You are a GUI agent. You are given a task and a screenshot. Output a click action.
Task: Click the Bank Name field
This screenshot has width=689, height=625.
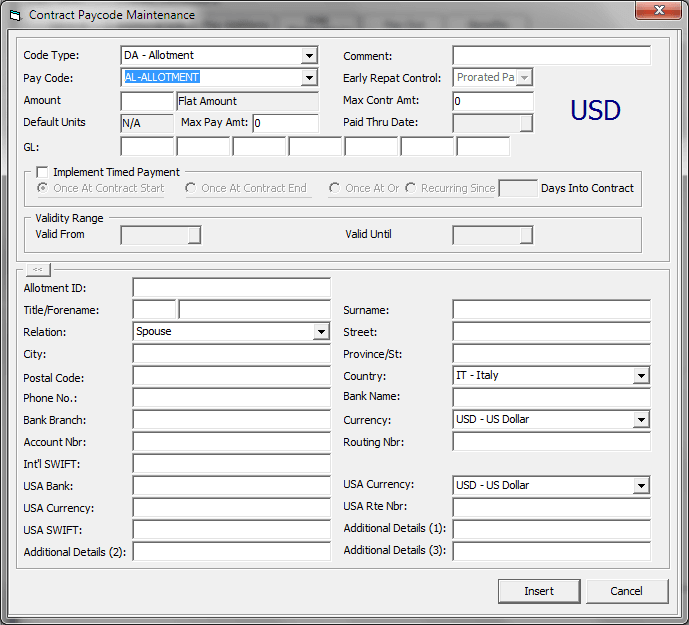coord(551,398)
